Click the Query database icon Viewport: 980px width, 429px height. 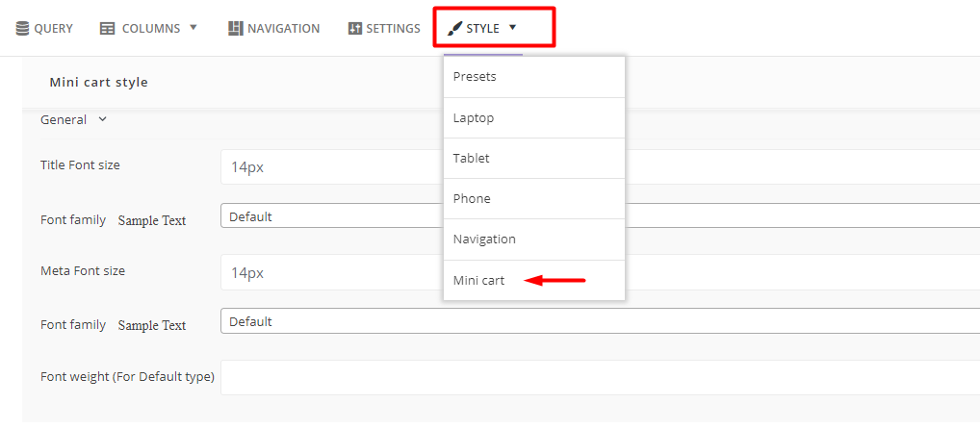coord(22,29)
